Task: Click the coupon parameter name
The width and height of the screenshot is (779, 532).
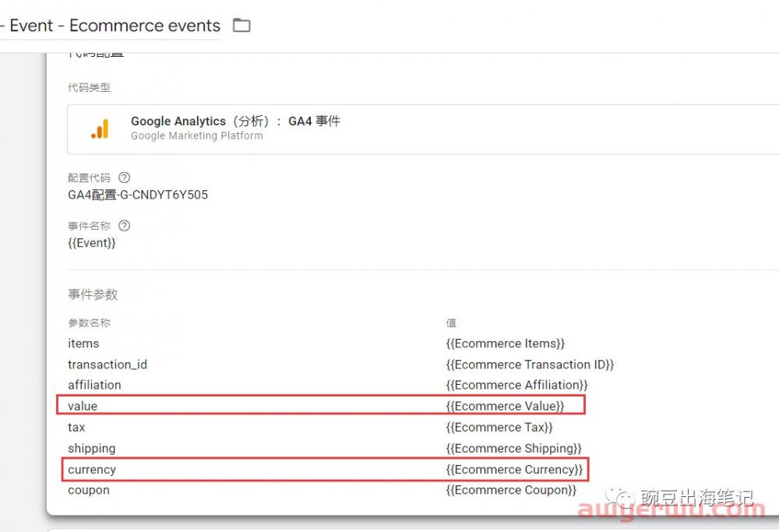Action: [89, 490]
